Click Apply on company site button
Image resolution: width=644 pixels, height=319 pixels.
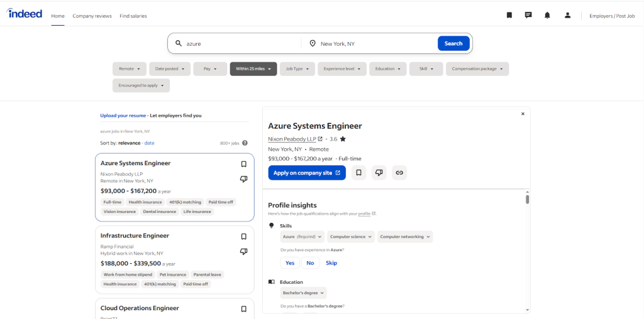pyautogui.click(x=307, y=173)
